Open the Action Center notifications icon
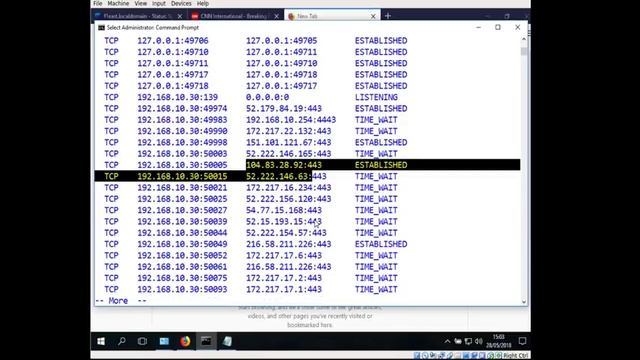This screenshot has width=640, height=360. point(522,341)
